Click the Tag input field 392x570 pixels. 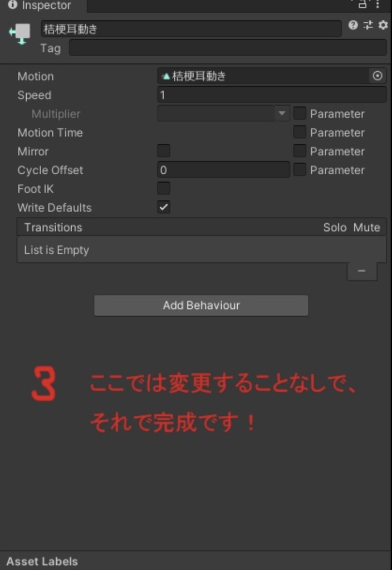click(x=228, y=48)
